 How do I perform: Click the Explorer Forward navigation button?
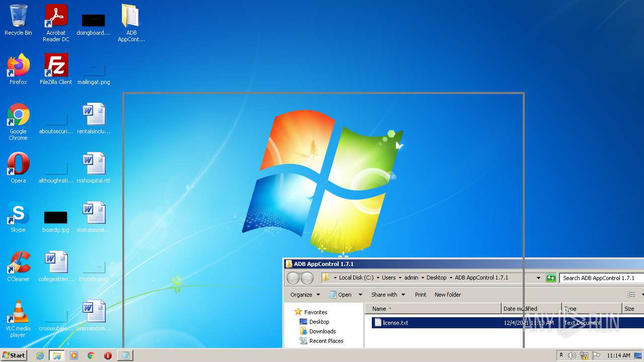click(x=307, y=278)
